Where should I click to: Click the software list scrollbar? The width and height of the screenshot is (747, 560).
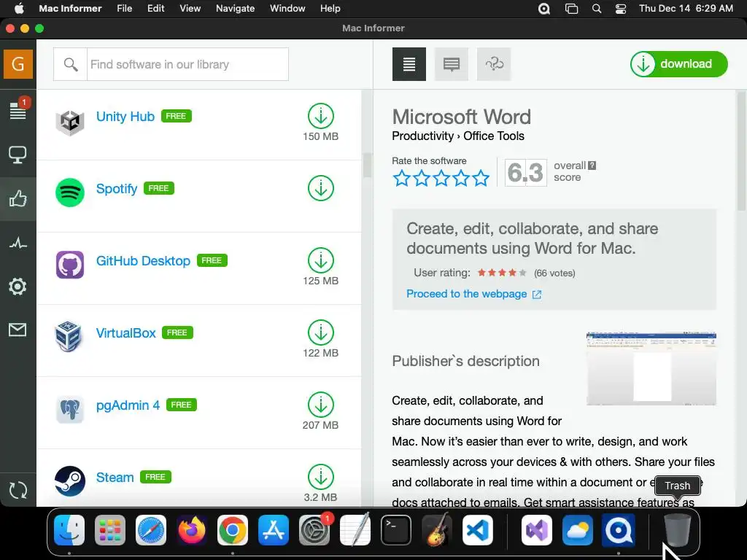tap(367, 164)
